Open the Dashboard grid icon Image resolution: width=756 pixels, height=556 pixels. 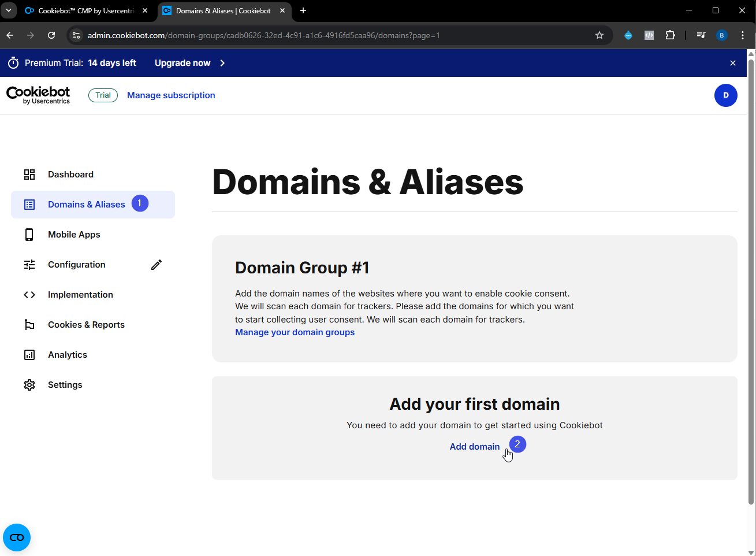[29, 175]
